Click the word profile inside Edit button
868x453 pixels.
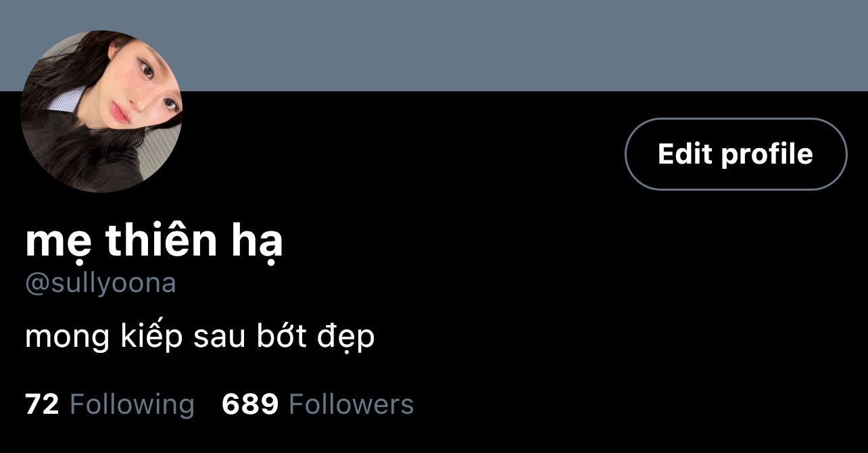click(767, 155)
